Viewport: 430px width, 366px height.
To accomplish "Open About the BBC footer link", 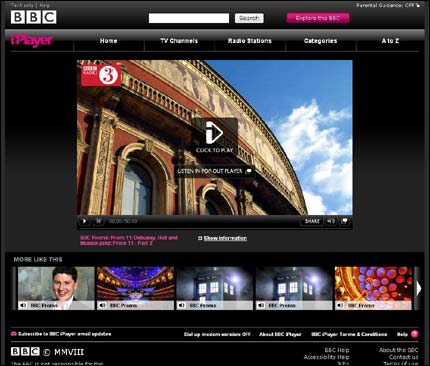I will [x=398, y=350].
